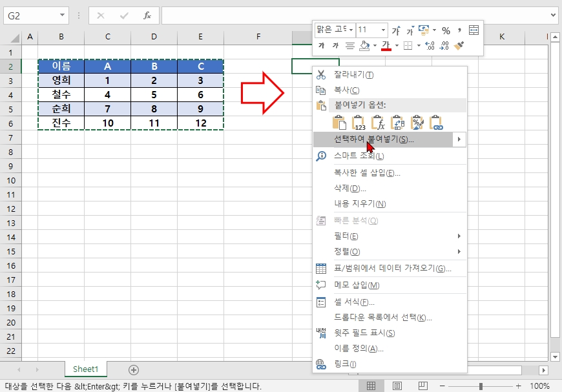Choose the Paste Link option

(438, 123)
